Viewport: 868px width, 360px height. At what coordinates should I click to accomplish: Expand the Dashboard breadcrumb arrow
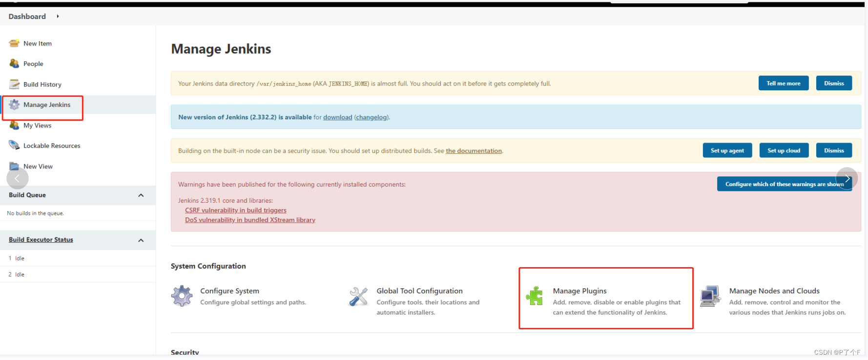point(58,17)
